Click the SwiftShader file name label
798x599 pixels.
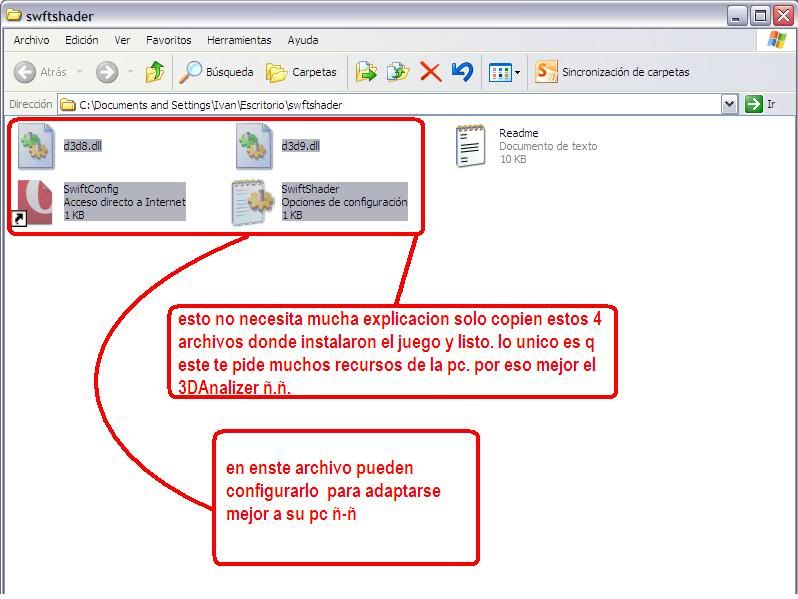tap(310, 189)
